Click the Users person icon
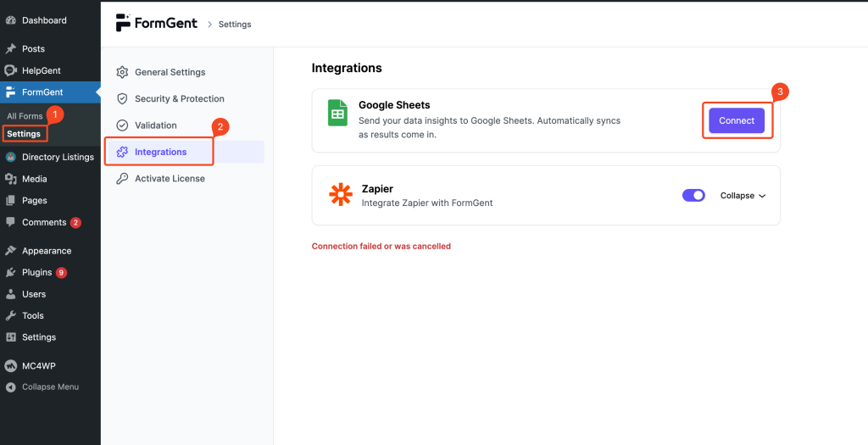The height and width of the screenshot is (445, 868). click(10, 294)
